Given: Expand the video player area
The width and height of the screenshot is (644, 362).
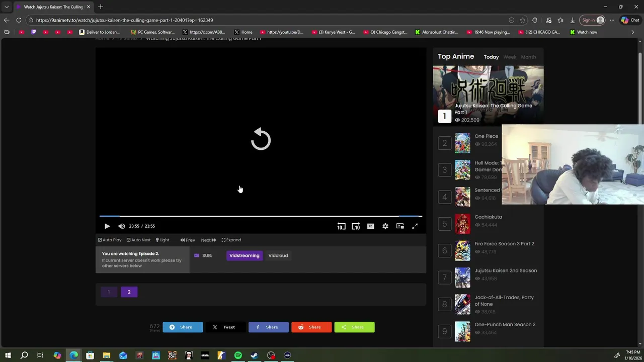Looking at the screenshot, I should (231, 240).
